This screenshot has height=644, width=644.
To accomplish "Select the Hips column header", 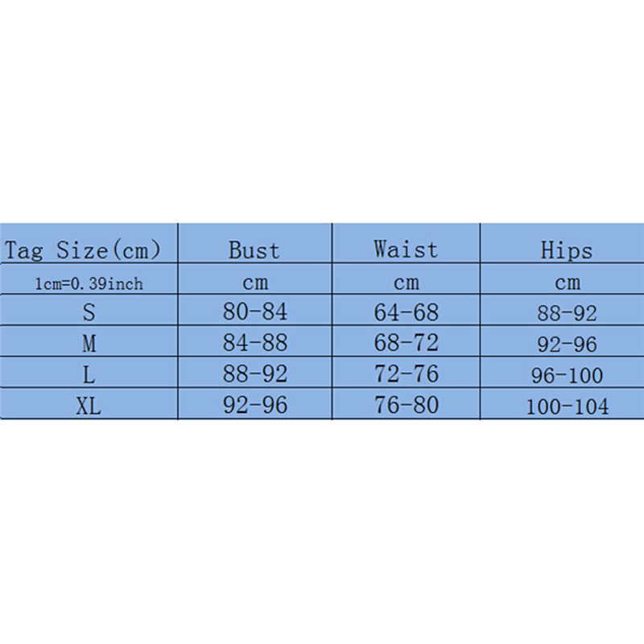I will pos(567,251).
